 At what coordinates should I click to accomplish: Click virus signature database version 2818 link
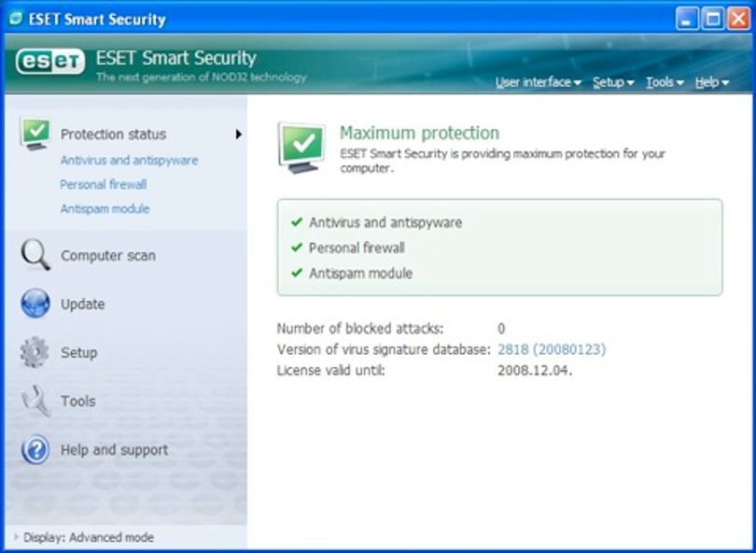point(552,348)
